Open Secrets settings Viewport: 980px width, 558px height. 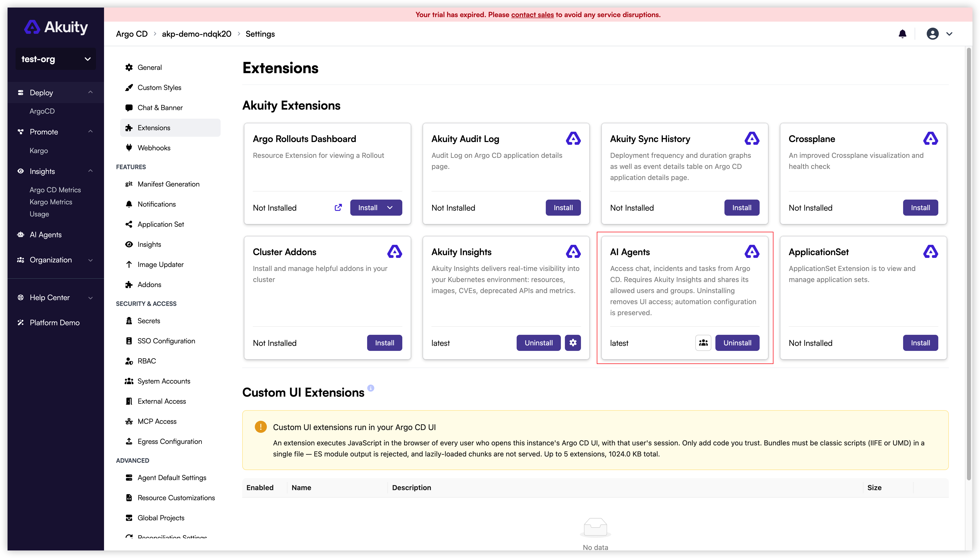[170, 321]
